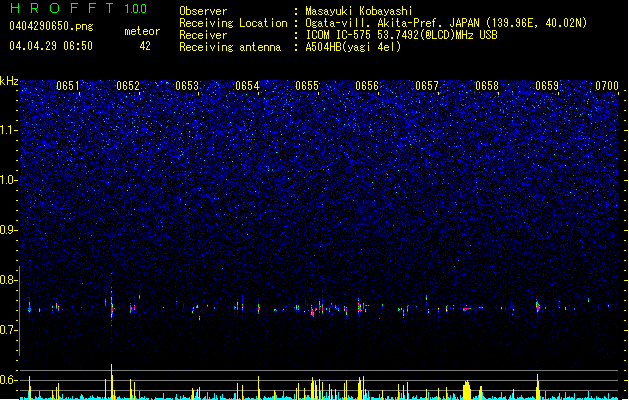Click the Observer label
The height and width of the screenshot is (400, 629).
203,11
